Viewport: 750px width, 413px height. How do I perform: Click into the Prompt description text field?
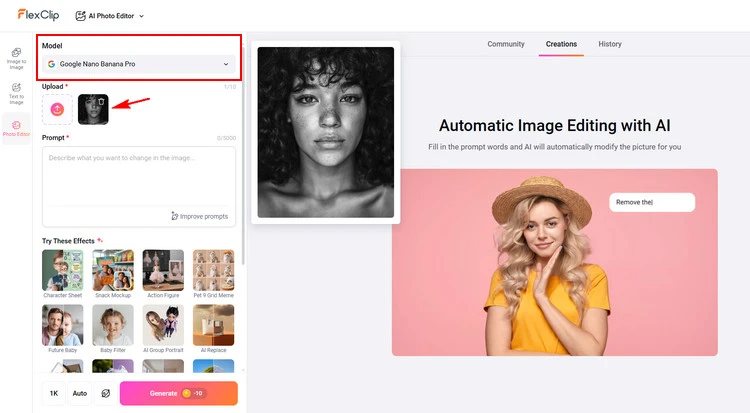click(x=139, y=177)
